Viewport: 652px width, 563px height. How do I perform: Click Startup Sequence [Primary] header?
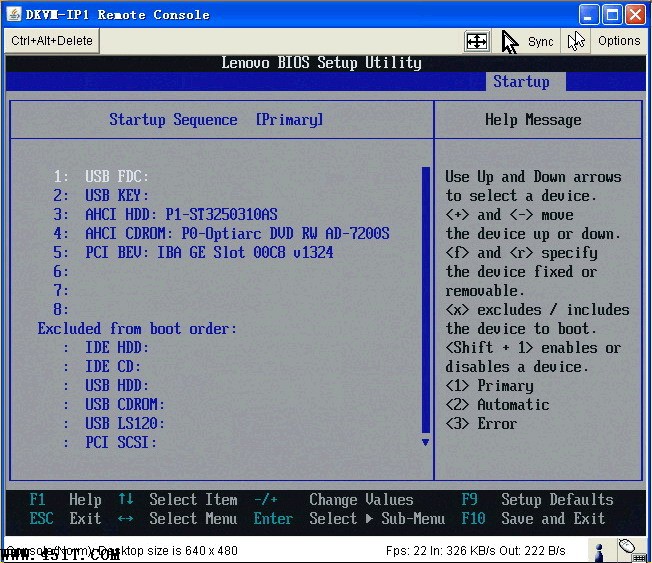[216, 120]
